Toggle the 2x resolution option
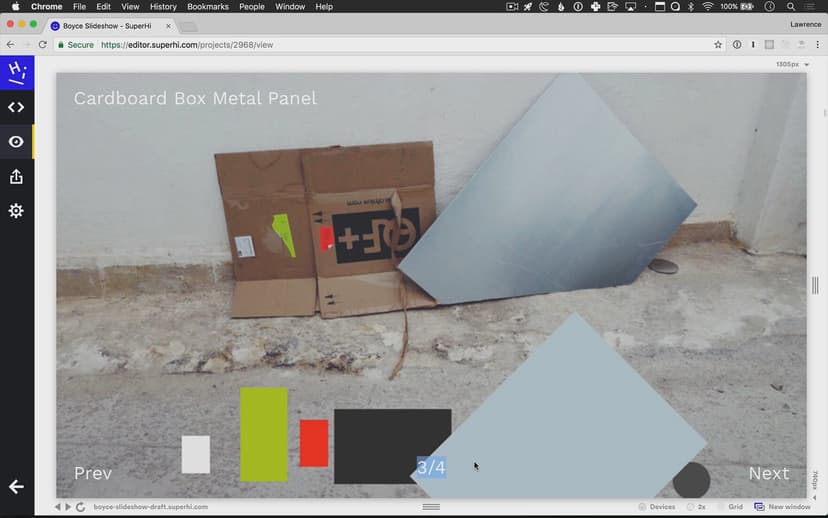 pos(695,507)
